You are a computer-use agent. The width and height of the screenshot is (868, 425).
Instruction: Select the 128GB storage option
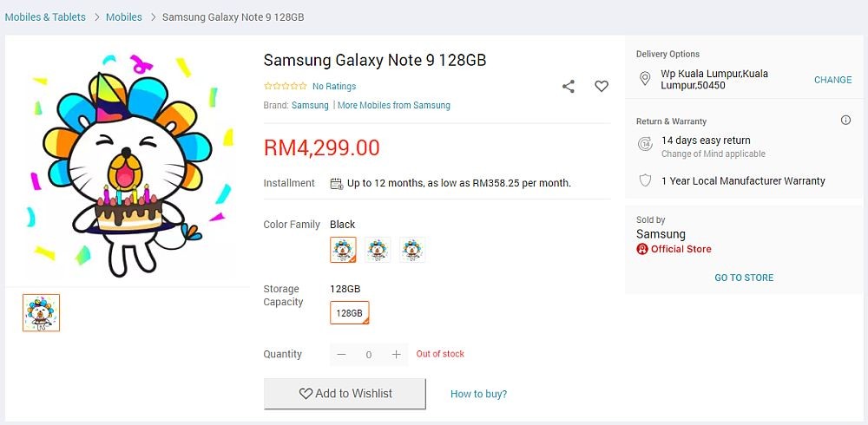349,313
